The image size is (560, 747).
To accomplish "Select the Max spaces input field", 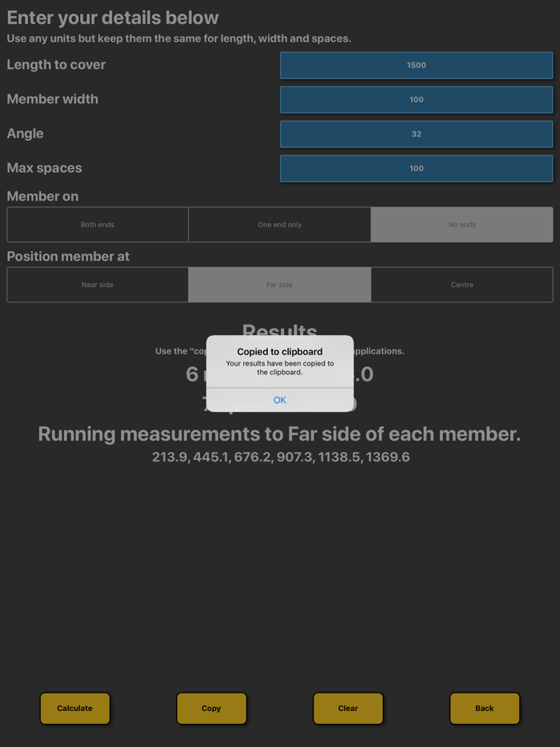I will coord(416,168).
